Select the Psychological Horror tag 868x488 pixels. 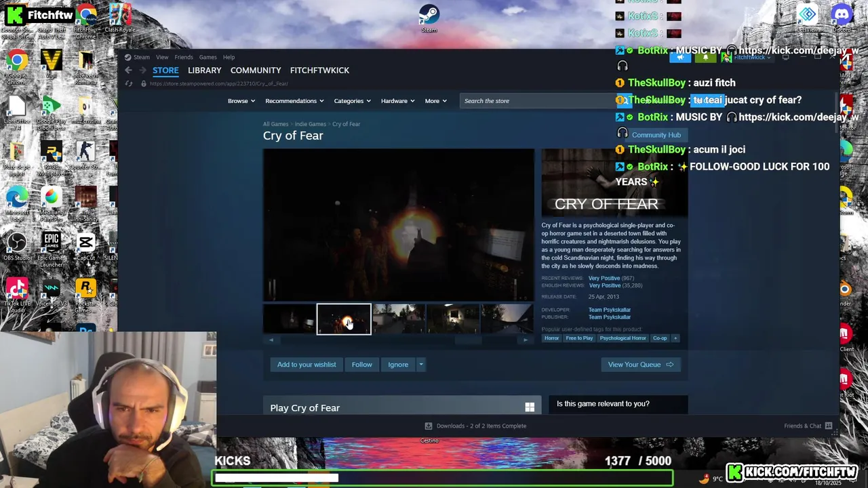(623, 338)
